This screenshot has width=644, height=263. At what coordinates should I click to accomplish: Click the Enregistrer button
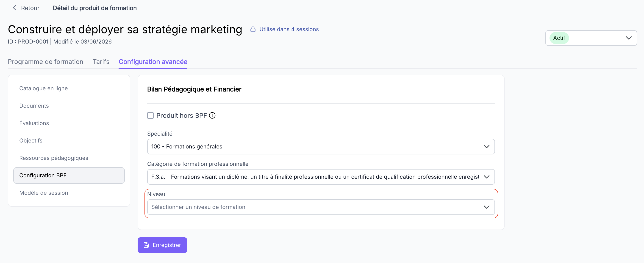(x=162, y=245)
